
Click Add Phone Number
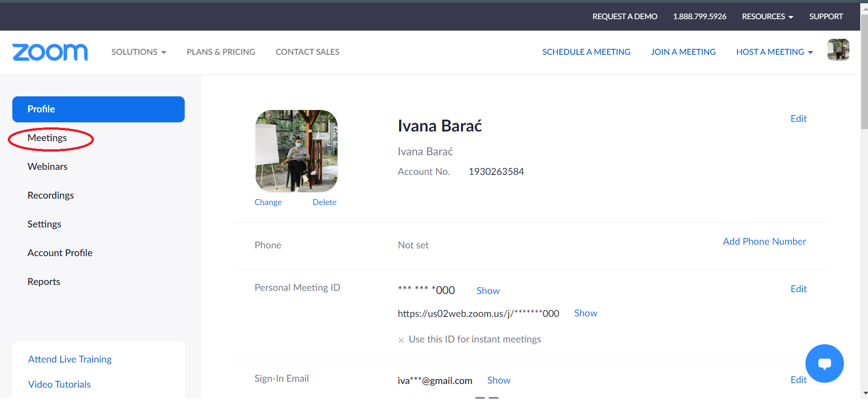point(764,242)
